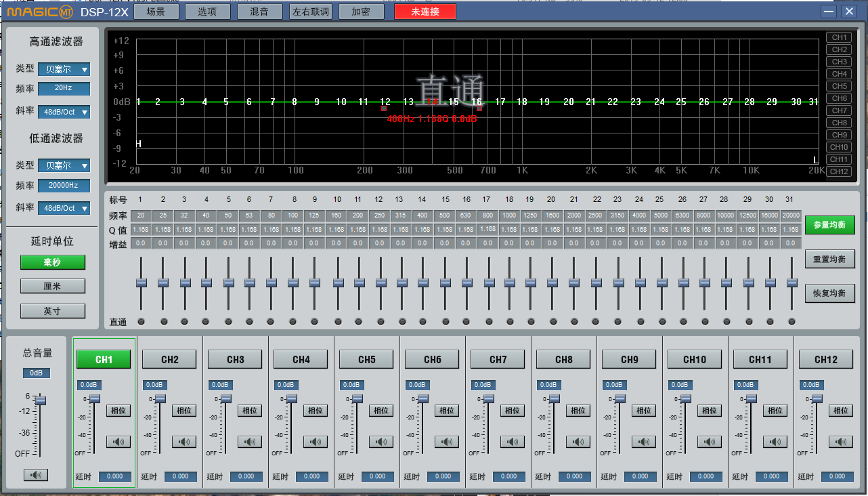The image size is (868, 496).
Task: Open high-pass filter slope dropdown
Action: pyautogui.click(x=64, y=112)
